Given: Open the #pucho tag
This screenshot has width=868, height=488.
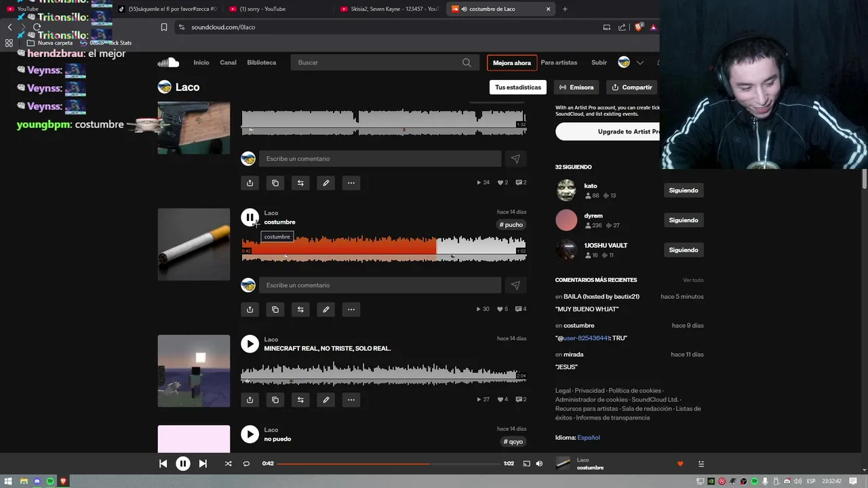Looking at the screenshot, I should (x=511, y=224).
